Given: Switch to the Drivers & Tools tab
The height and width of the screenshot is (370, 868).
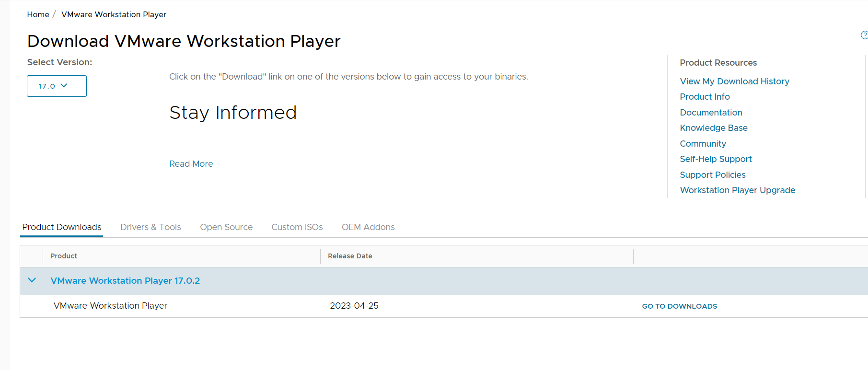Looking at the screenshot, I should (150, 227).
